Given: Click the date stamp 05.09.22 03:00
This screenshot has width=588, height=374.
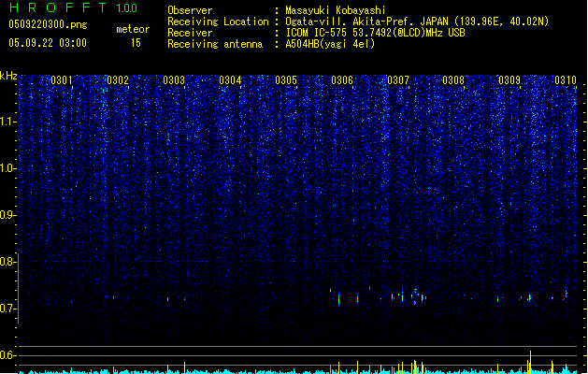Looking at the screenshot, I should click(48, 43).
